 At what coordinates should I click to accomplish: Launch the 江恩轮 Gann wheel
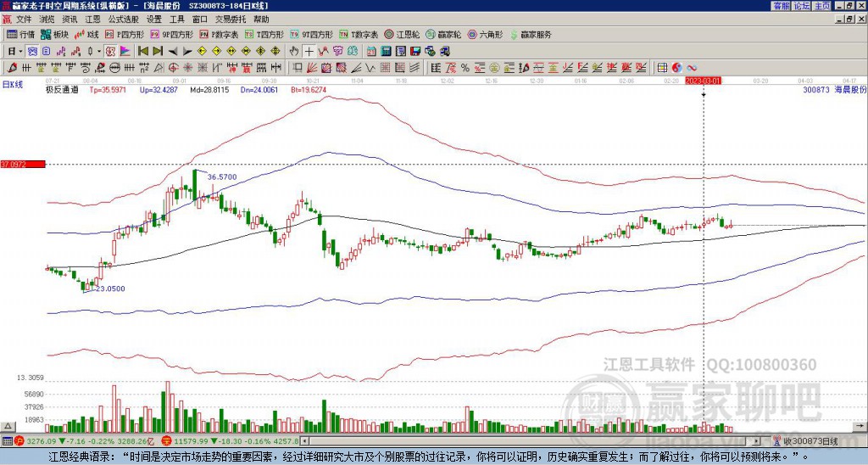click(402, 34)
